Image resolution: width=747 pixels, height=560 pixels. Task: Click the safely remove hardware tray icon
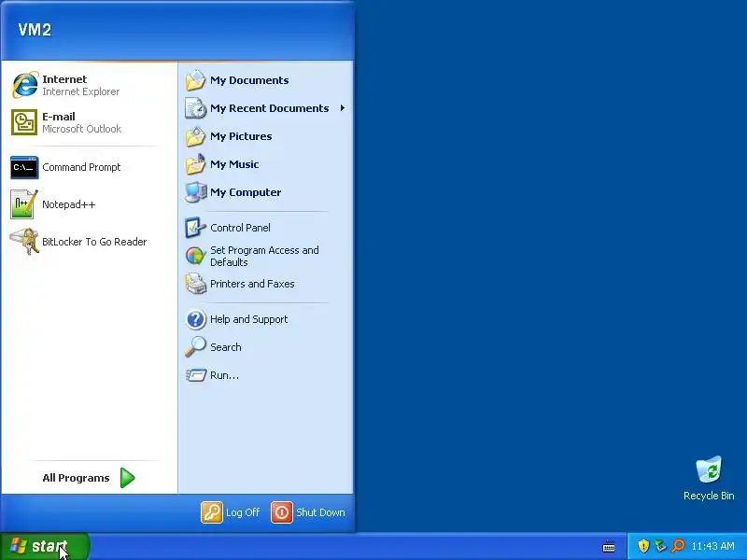click(660, 546)
